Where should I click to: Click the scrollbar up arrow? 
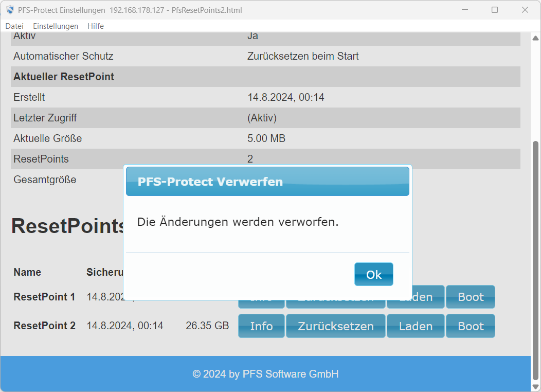tap(535, 39)
